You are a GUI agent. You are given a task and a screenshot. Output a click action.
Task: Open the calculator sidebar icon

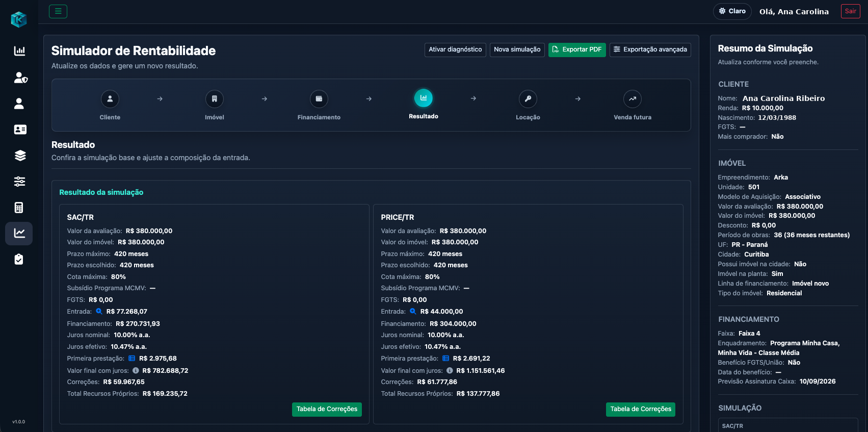[x=19, y=208]
